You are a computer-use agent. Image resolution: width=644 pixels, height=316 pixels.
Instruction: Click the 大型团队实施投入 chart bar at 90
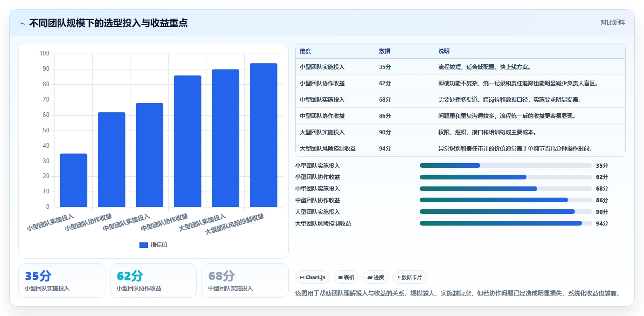click(x=226, y=138)
